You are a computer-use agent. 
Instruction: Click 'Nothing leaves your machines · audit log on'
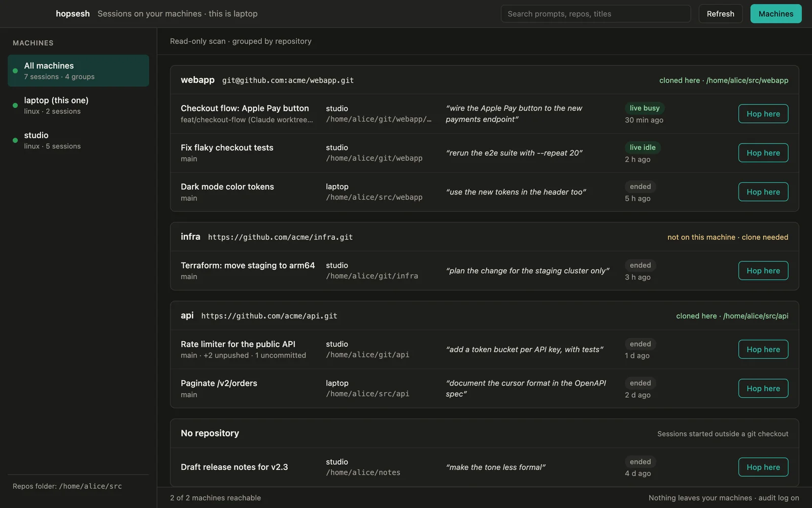(724, 498)
